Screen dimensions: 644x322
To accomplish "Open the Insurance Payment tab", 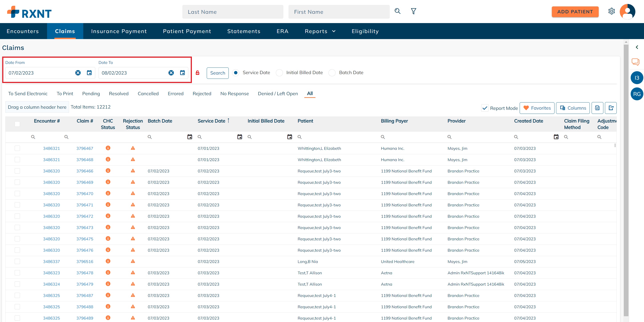I will [119, 31].
